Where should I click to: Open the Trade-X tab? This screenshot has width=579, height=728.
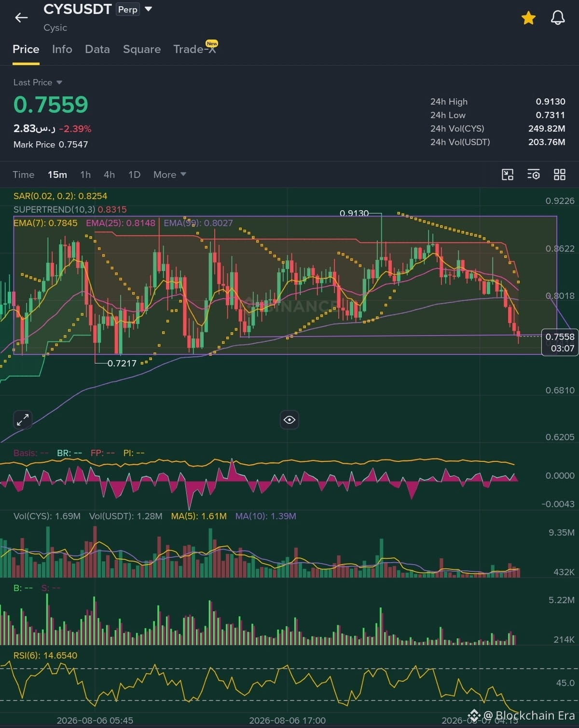pyautogui.click(x=195, y=49)
